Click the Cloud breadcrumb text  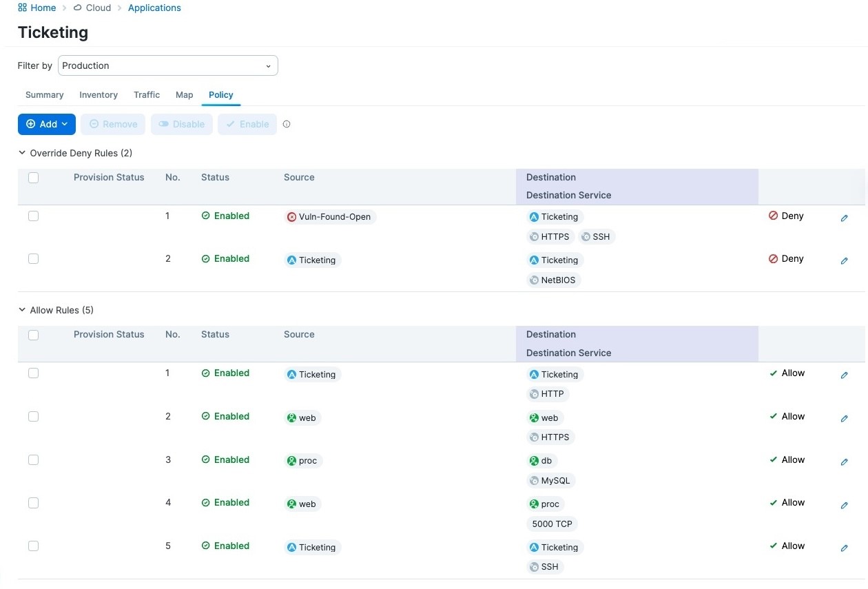99,8
